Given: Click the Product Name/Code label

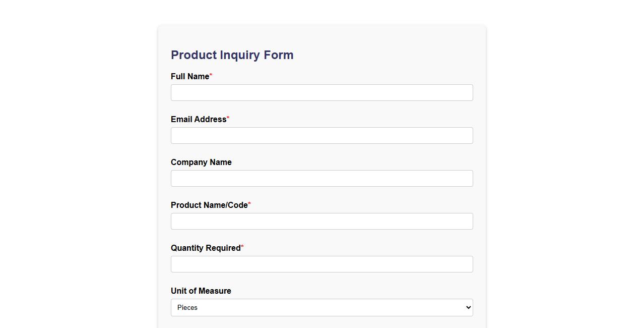Looking at the screenshot, I should [209, 205].
